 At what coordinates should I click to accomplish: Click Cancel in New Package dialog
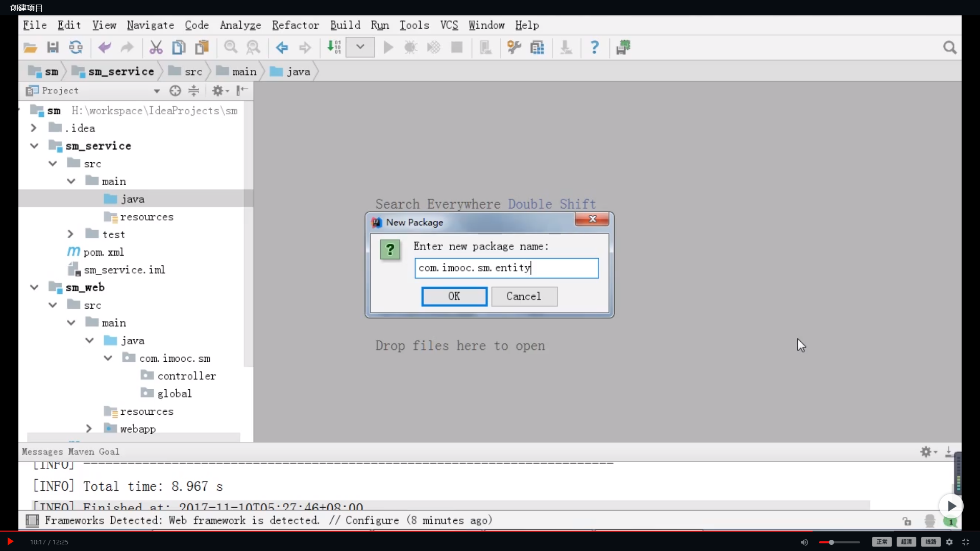(x=524, y=296)
